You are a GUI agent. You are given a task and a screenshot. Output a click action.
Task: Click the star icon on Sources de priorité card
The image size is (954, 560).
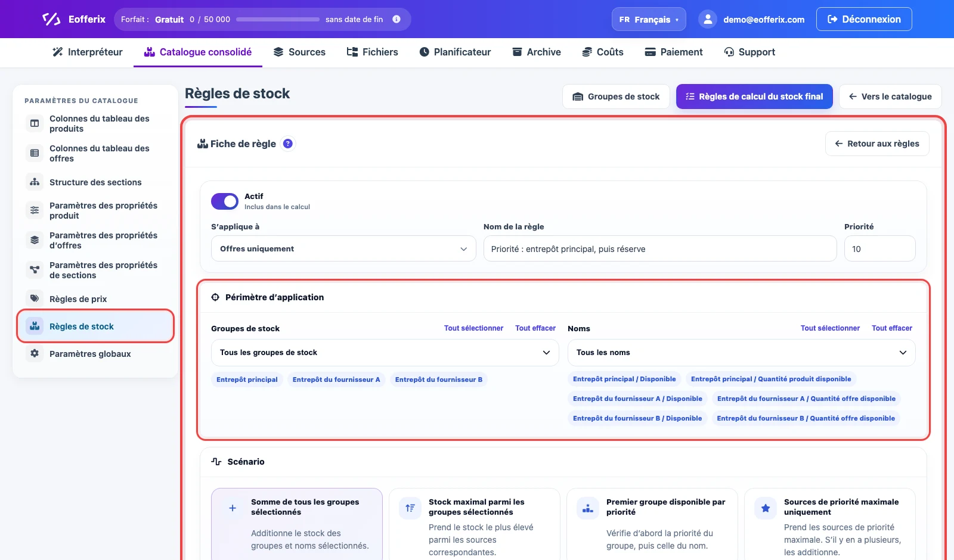[766, 508]
